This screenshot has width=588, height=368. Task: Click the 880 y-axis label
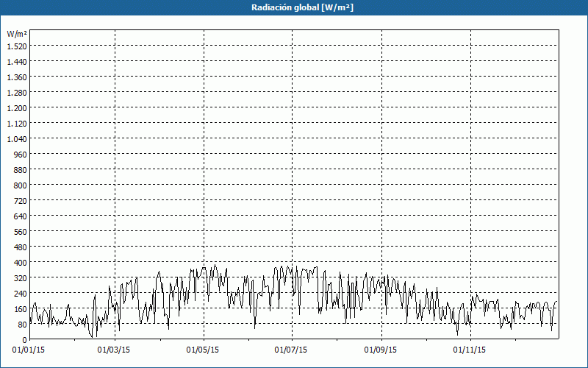(21, 170)
